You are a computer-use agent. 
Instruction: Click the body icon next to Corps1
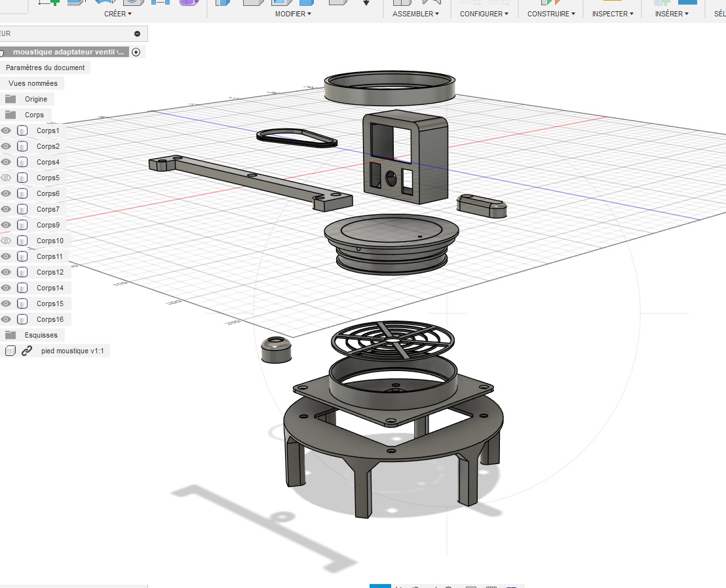point(22,130)
